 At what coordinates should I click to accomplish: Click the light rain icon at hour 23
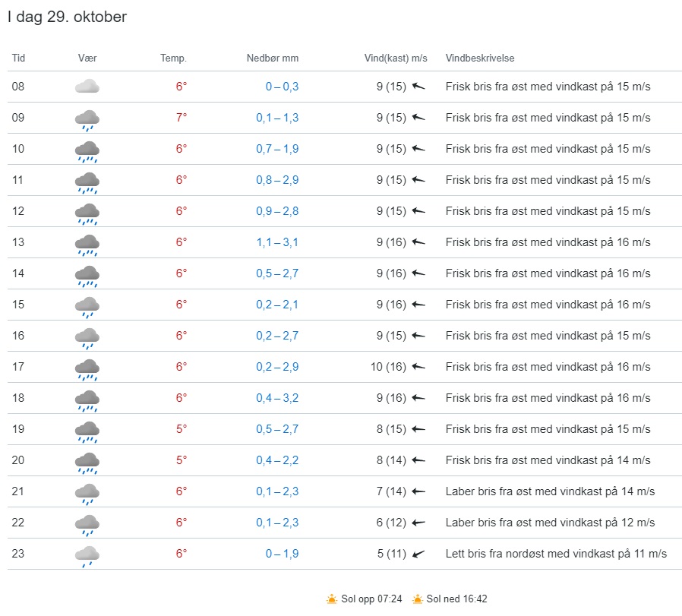click(x=87, y=555)
